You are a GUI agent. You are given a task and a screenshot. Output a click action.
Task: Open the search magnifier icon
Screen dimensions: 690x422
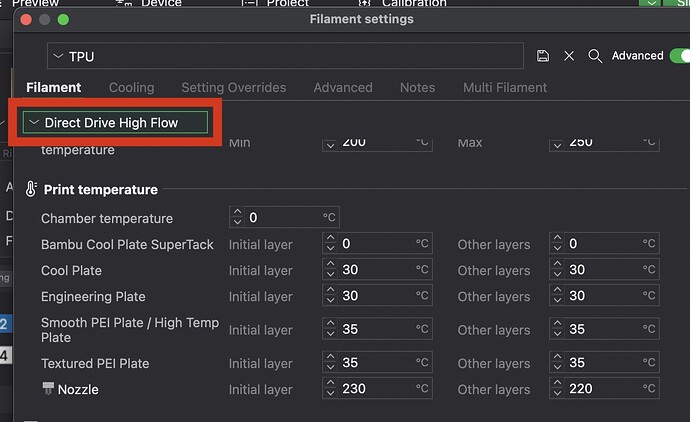point(595,56)
